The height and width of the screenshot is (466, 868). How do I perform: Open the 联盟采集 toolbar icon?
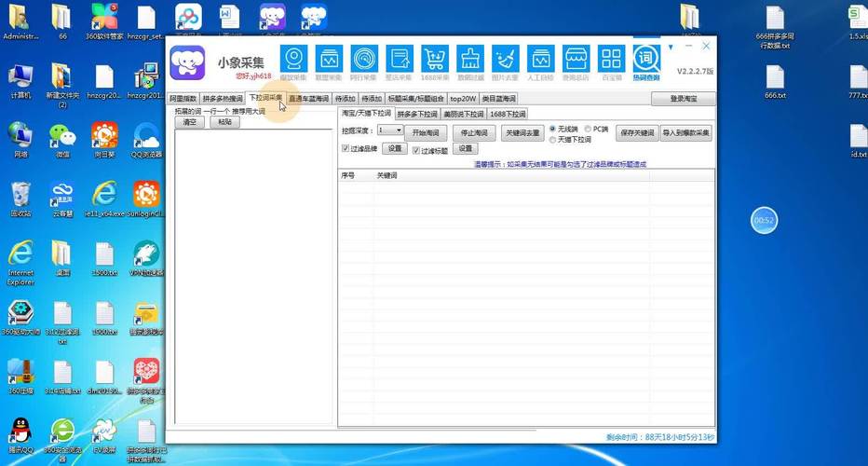tap(329, 60)
